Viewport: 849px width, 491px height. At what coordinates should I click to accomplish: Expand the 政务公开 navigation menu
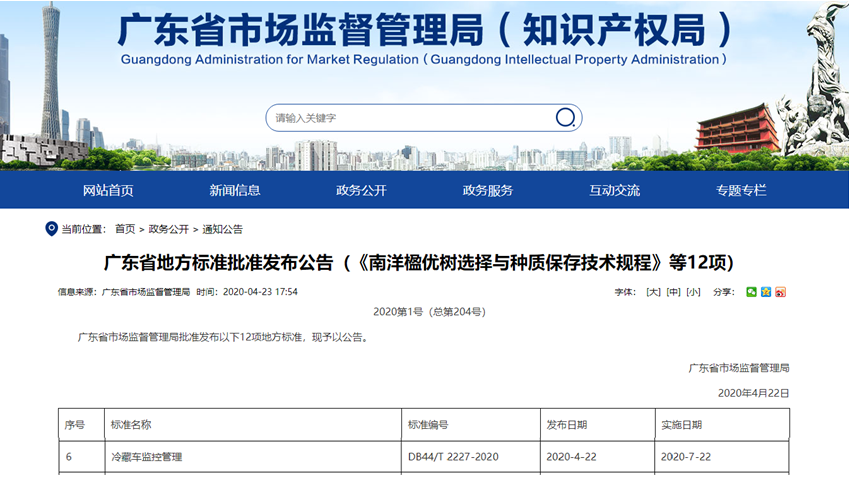[x=361, y=190]
